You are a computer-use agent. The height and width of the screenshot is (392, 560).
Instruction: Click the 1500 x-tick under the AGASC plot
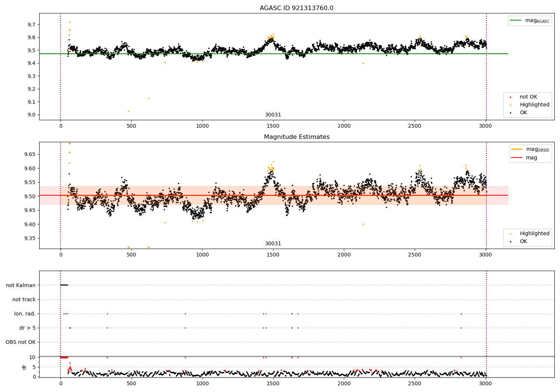pos(273,126)
